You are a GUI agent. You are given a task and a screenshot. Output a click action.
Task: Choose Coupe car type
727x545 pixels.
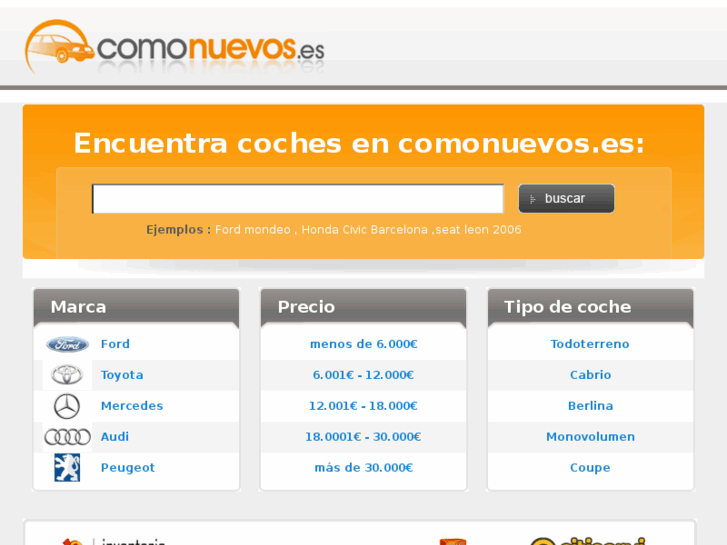[x=590, y=468]
